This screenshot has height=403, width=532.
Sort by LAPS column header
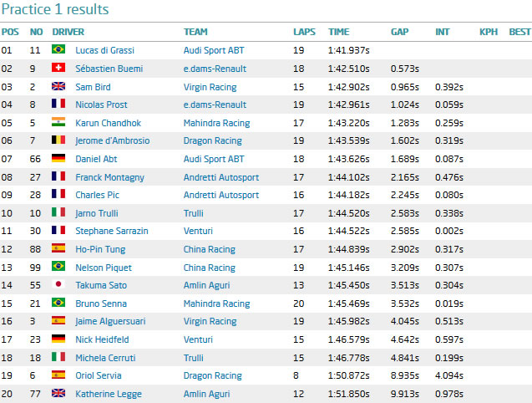pyautogui.click(x=304, y=32)
